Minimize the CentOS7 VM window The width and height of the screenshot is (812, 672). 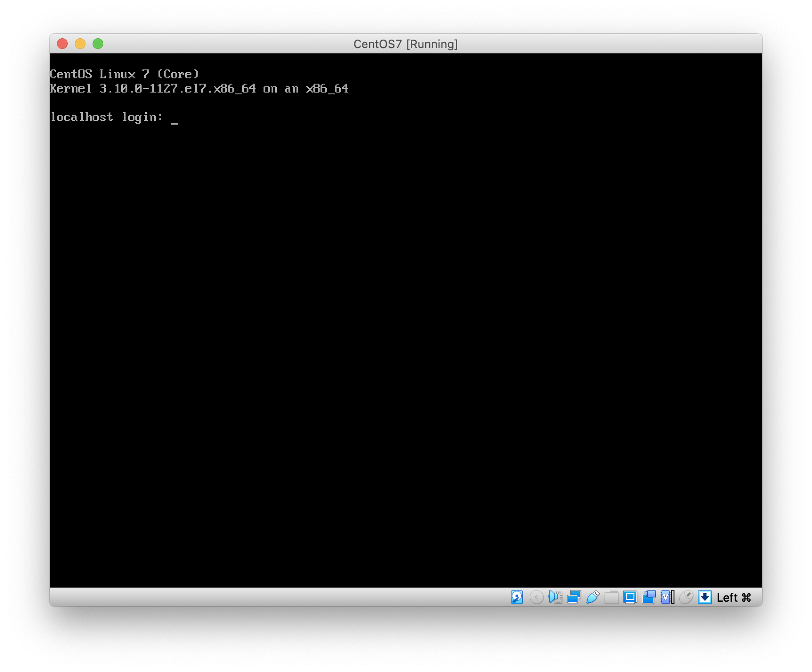pyautogui.click(x=80, y=44)
